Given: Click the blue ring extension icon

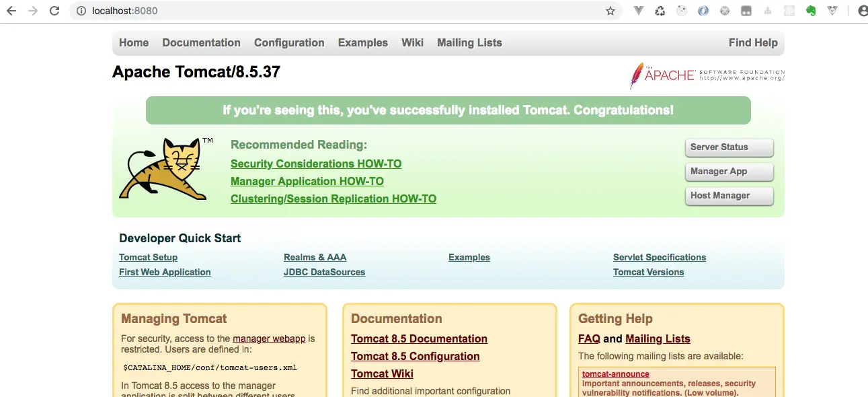Looking at the screenshot, I should coord(703,11).
